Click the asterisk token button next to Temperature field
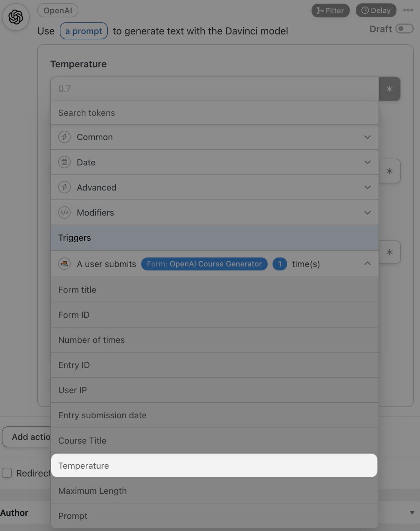The image size is (420, 531). (x=389, y=89)
